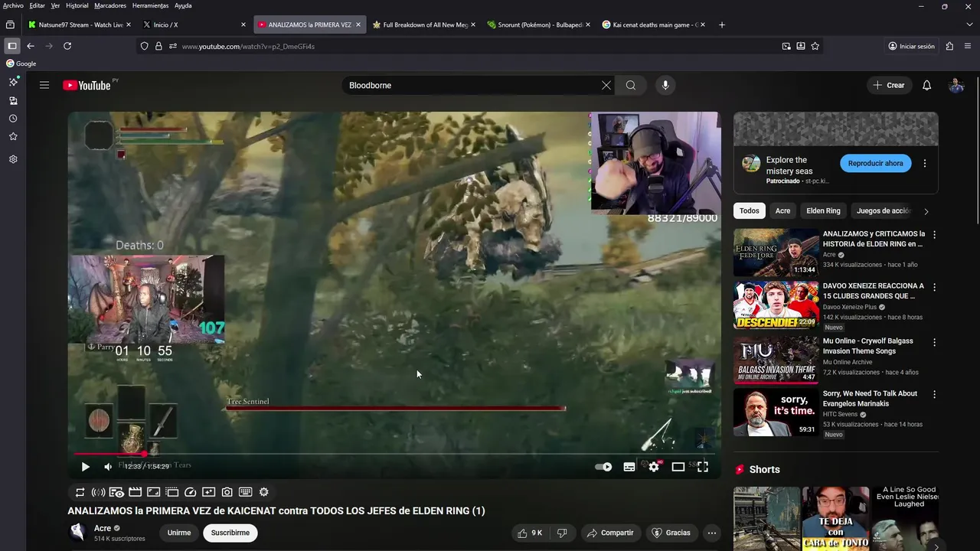Open the Google bookmark in bookmarks bar

(x=21, y=64)
